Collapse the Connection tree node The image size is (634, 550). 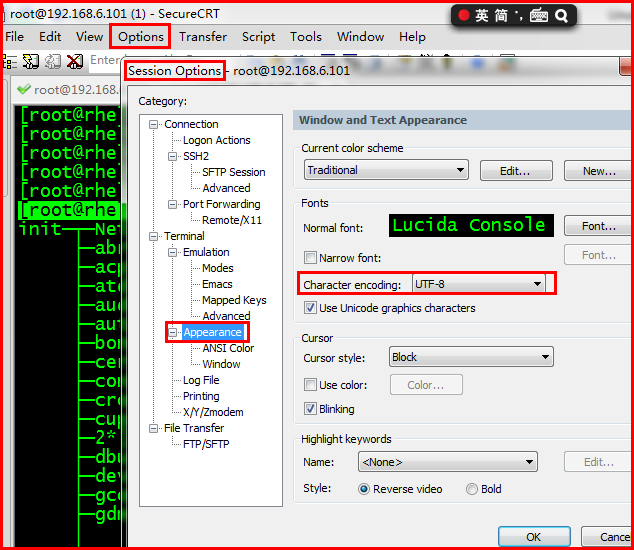[153, 124]
